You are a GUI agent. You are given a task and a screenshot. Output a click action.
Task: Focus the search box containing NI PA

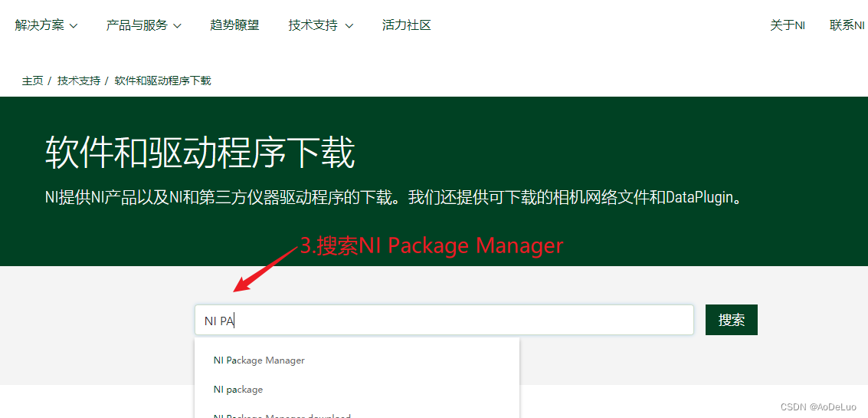coord(444,320)
